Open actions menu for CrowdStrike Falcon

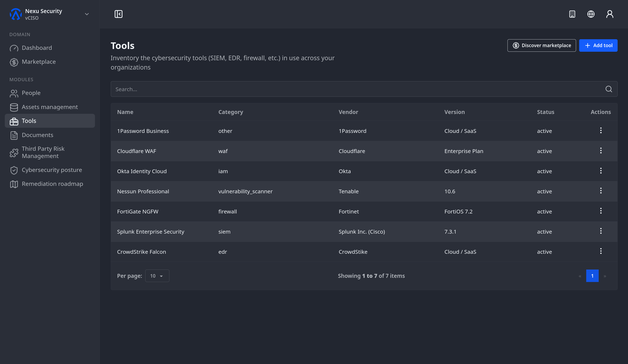tap(601, 251)
